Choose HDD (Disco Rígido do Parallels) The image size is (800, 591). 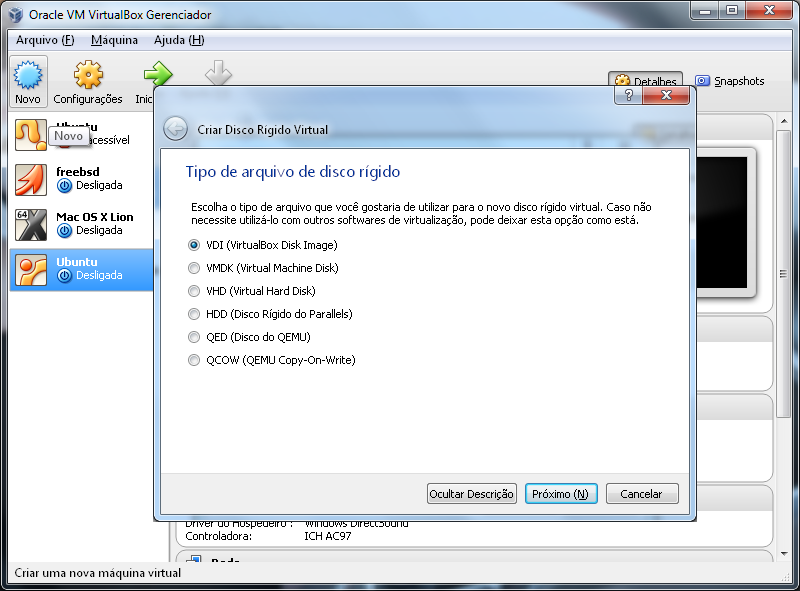(271, 314)
